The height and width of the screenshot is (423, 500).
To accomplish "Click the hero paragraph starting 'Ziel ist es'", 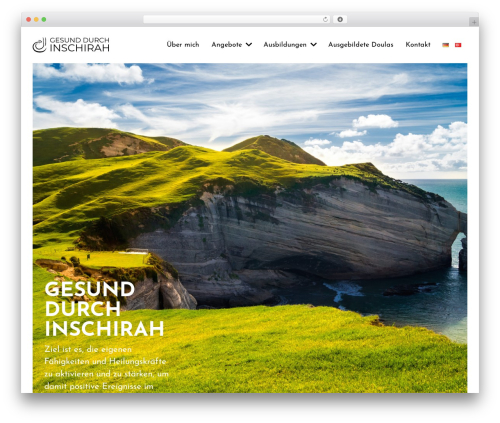I will pyautogui.click(x=106, y=368).
